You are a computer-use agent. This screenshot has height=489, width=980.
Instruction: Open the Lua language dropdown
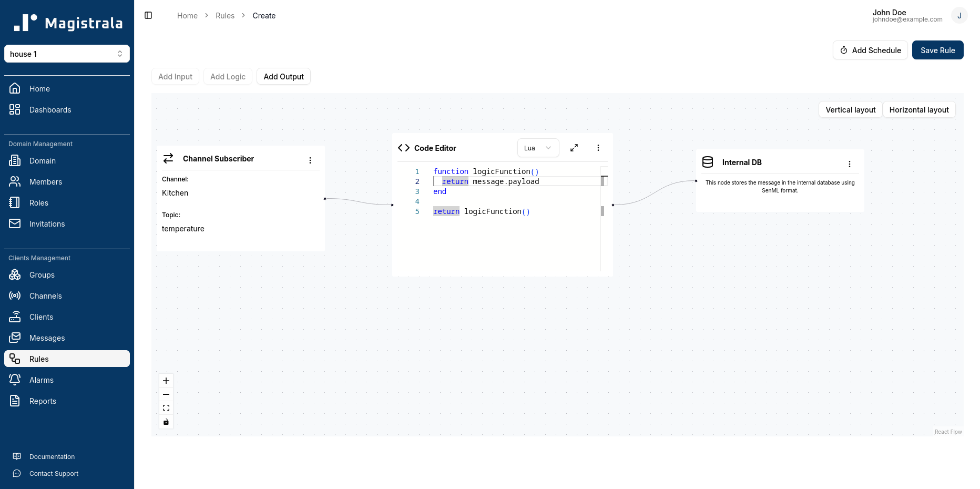[538, 148]
